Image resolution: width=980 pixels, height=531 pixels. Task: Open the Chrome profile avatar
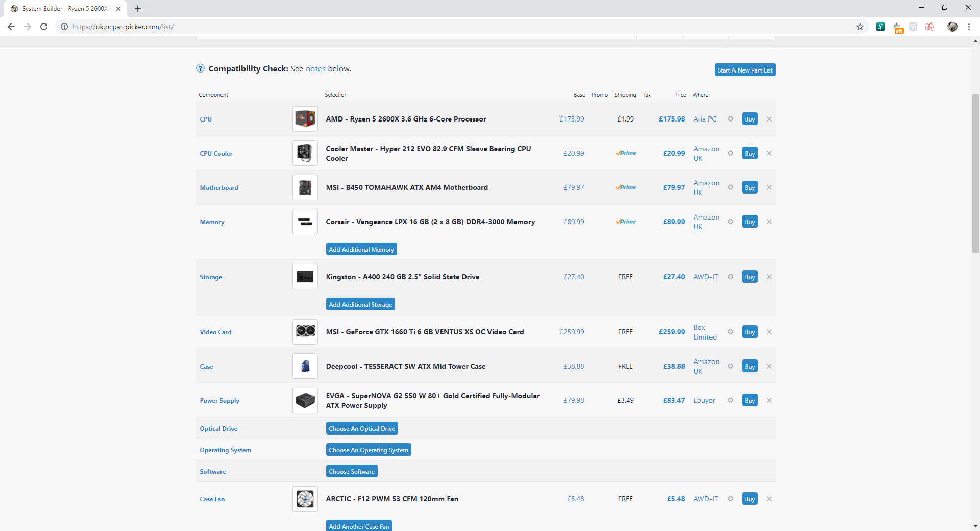pyautogui.click(x=952, y=27)
